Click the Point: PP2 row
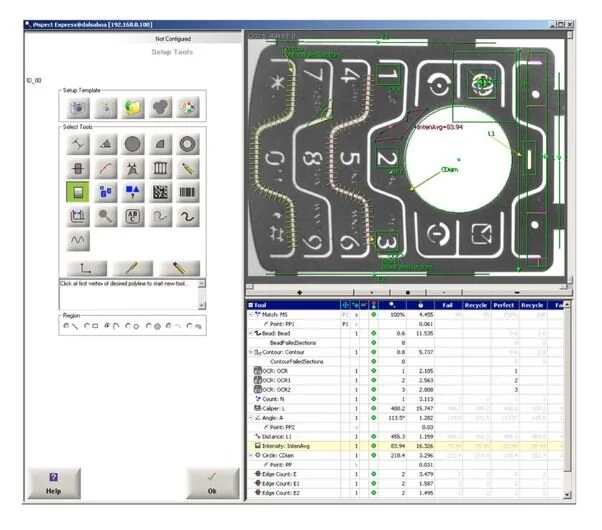 click(x=406, y=427)
